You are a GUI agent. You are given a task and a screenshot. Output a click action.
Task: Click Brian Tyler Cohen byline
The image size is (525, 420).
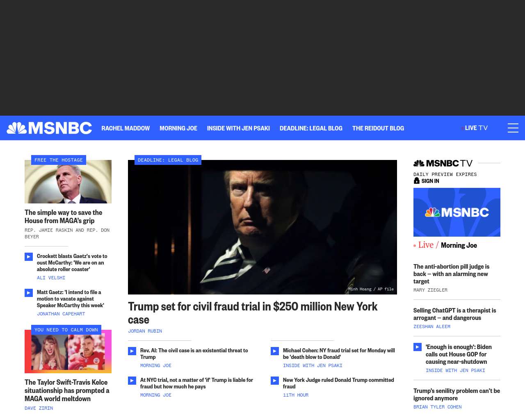pos(437,407)
